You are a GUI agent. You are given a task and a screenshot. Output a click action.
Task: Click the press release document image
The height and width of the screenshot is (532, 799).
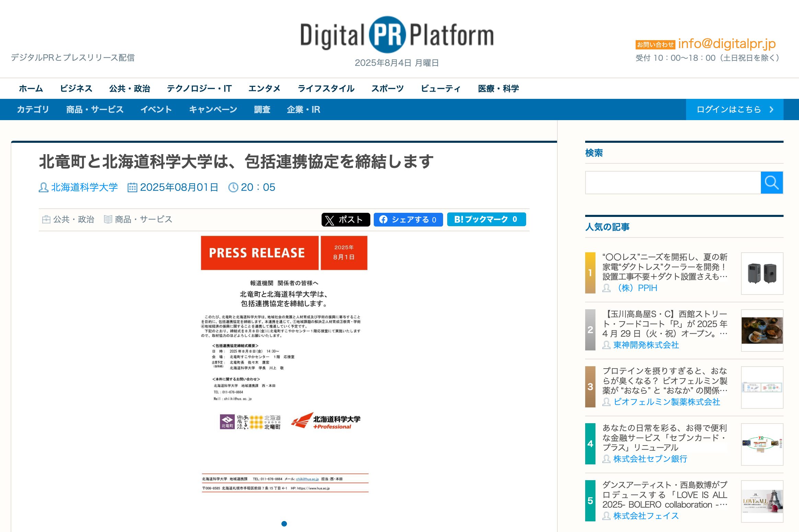coord(284,364)
